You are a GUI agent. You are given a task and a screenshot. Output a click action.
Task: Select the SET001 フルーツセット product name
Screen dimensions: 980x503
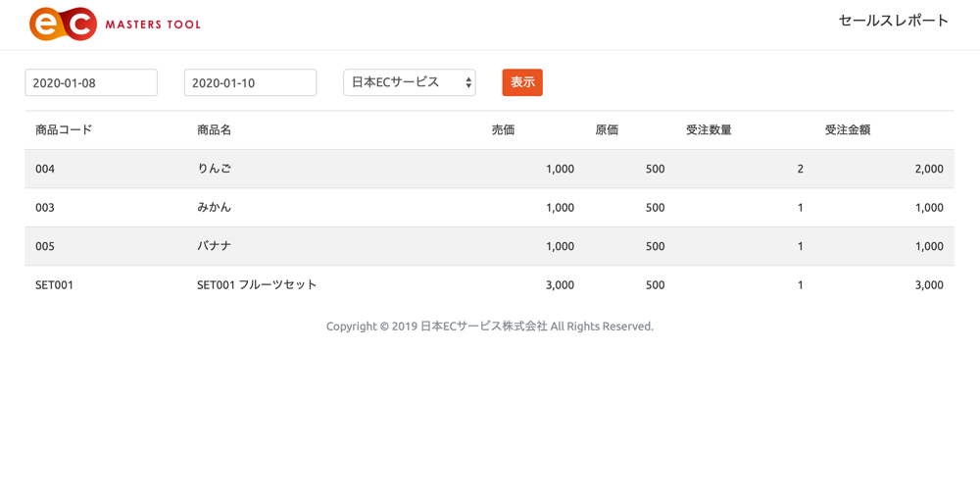(257, 284)
